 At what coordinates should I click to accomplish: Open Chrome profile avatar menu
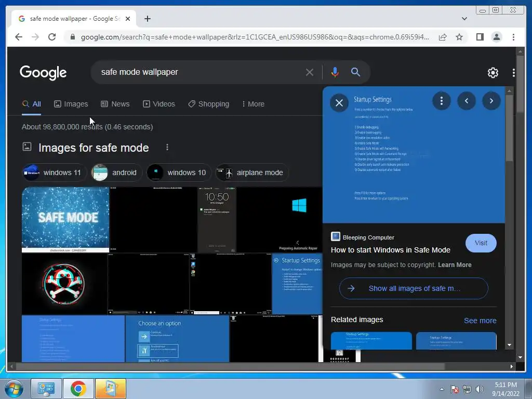[496, 37]
